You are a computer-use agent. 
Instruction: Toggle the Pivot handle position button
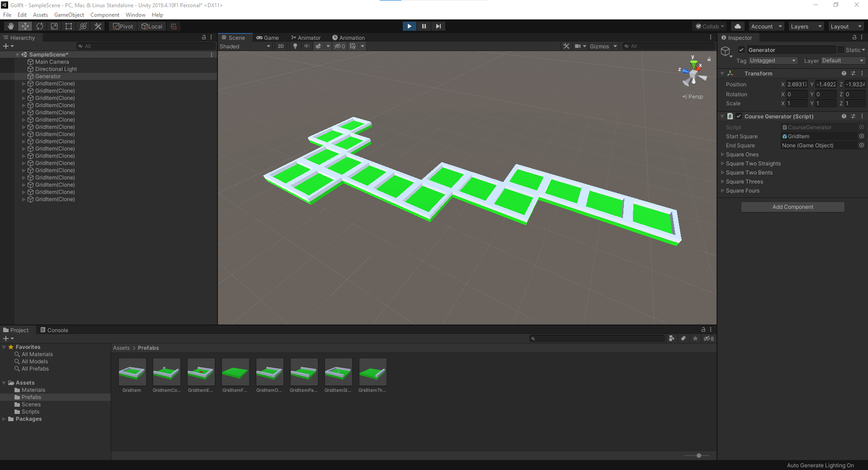pyautogui.click(x=123, y=26)
